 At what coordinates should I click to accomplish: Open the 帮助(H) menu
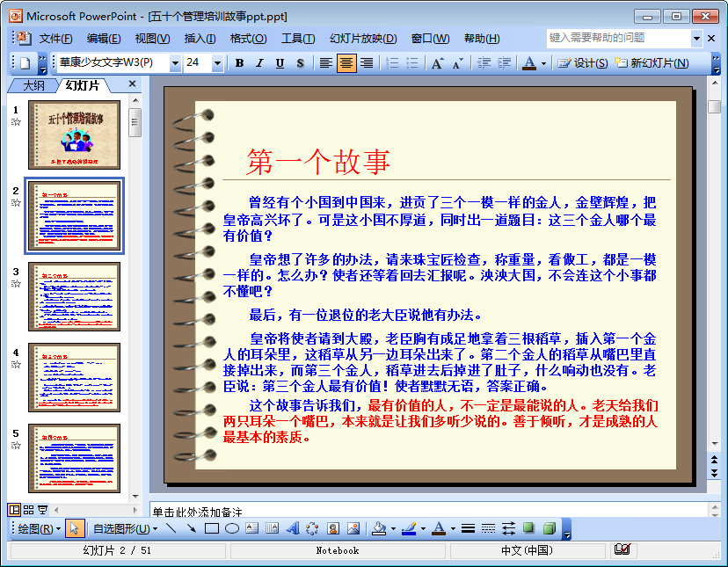coord(482,39)
